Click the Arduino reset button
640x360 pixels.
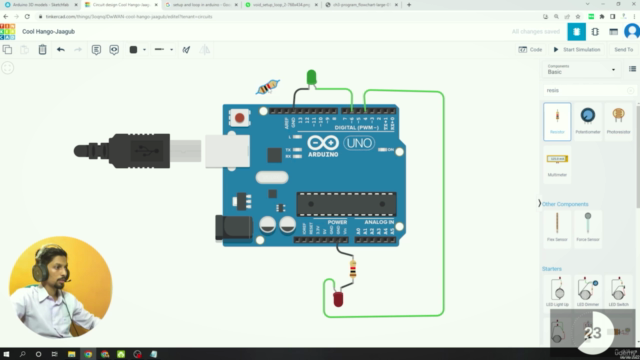(x=240, y=118)
